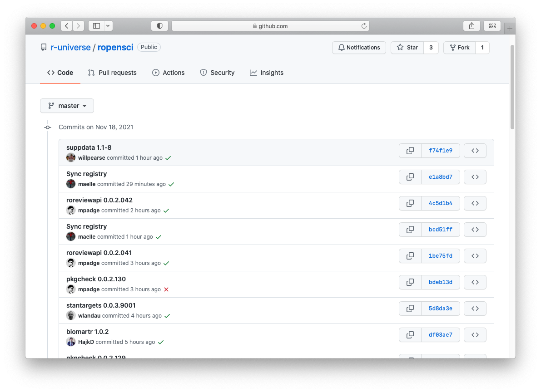Browse repository at commit 4c5d1b4
Image resolution: width=541 pixels, height=392 pixels.
click(x=475, y=203)
